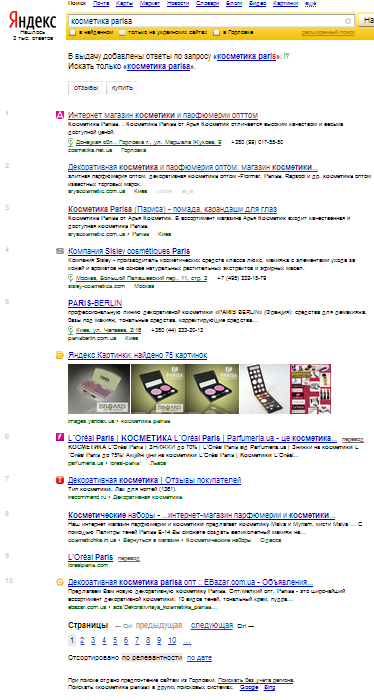Click the green typo-report icon after 'косметика paris'

[287, 57]
